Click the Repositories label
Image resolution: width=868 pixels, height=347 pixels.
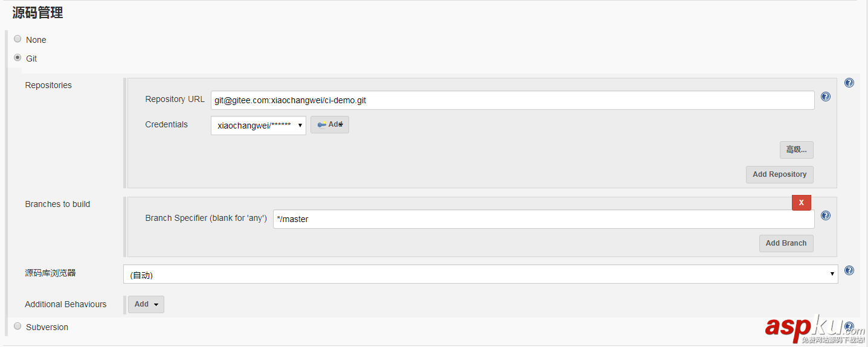[x=48, y=85]
